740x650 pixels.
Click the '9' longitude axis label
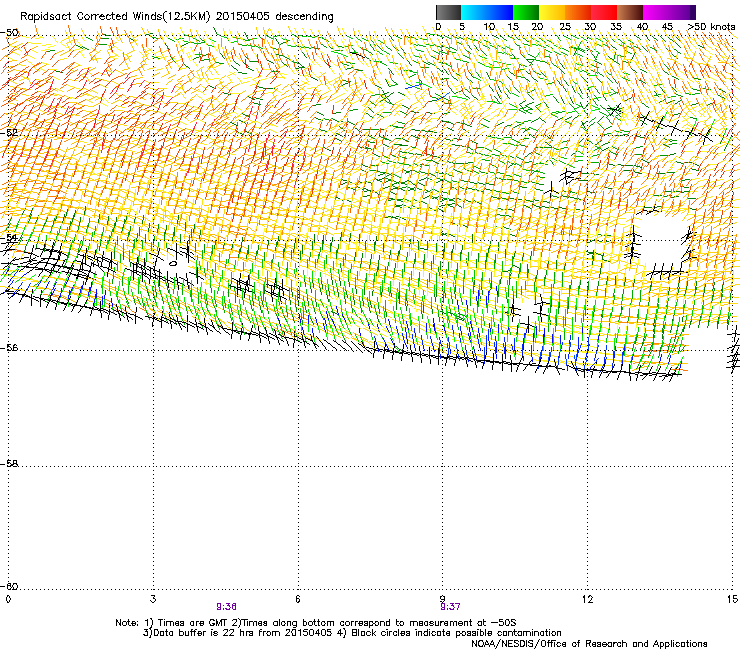(442, 599)
